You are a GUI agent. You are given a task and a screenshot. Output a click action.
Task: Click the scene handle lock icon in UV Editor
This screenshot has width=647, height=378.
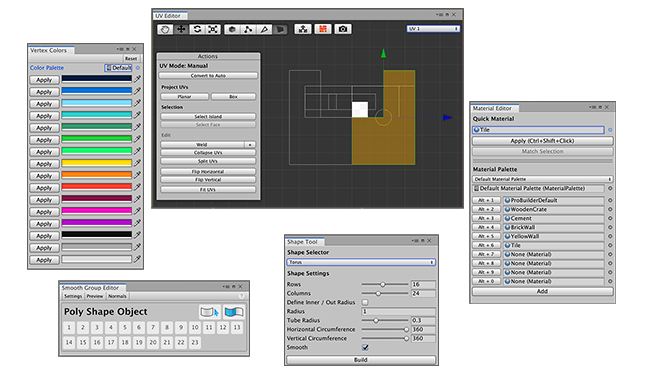(x=303, y=29)
